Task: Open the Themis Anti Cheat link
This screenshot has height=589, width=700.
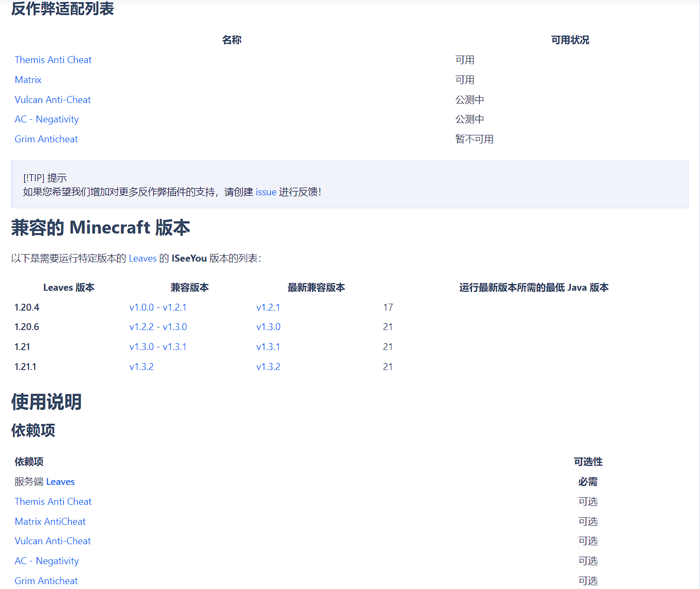Action: click(53, 59)
